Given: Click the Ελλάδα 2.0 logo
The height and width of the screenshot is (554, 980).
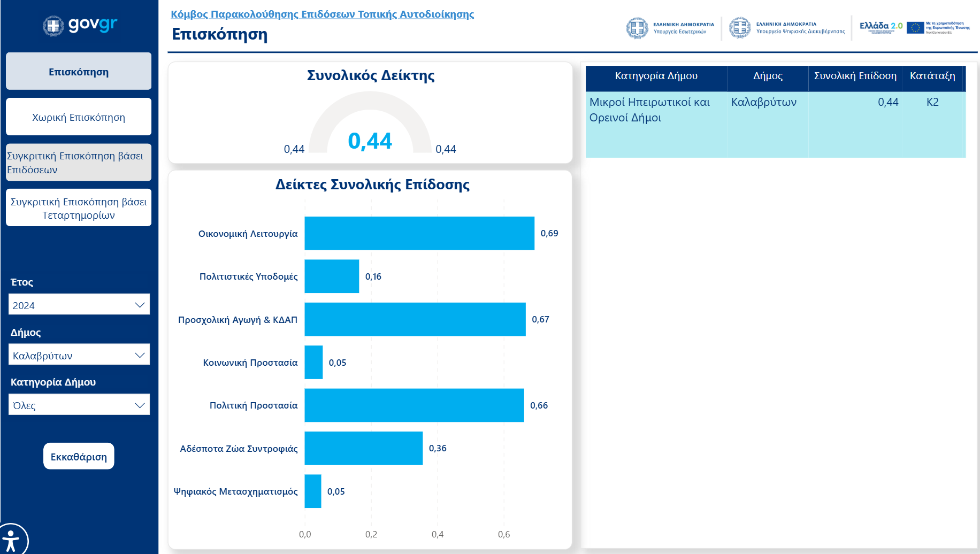Looking at the screenshot, I should coord(881,27).
